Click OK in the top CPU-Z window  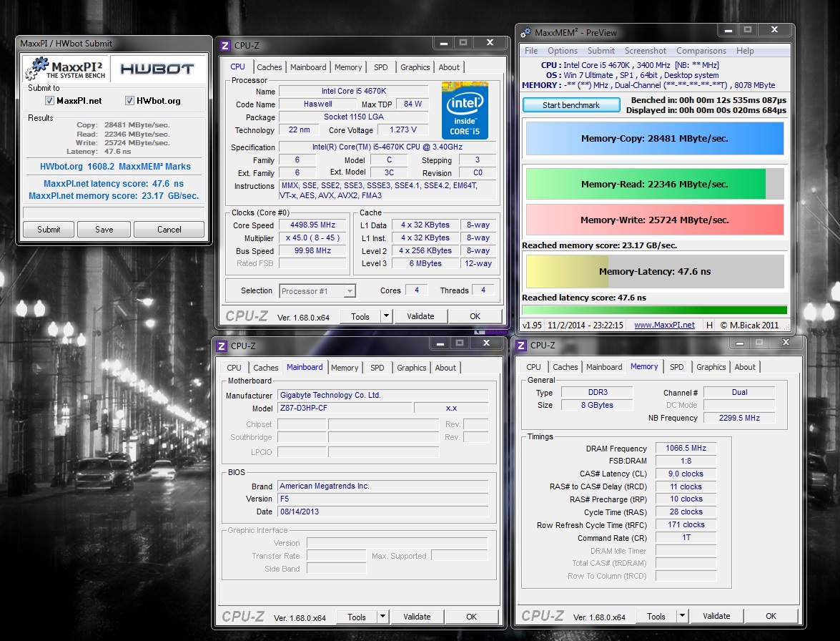click(x=475, y=316)
